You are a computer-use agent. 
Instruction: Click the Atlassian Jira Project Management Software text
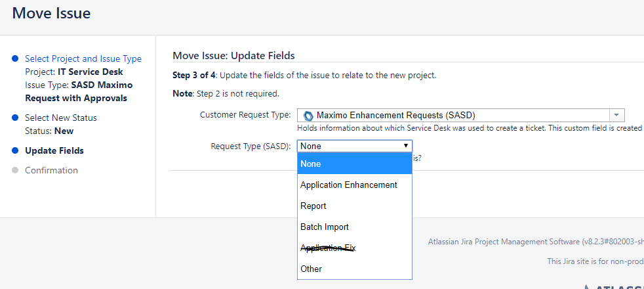pyautogui.click(x=536, y=241)
